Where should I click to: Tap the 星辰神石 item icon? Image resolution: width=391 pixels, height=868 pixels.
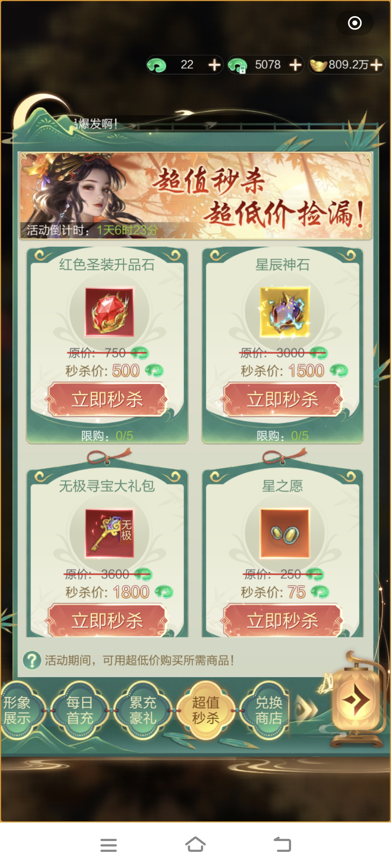tap(284, 312)
